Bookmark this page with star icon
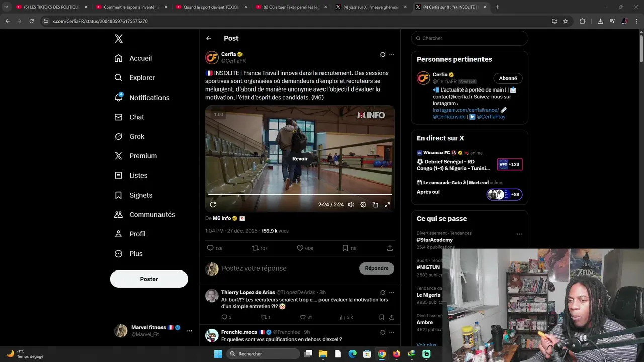The width and height of the screenshot is (644, 362). (566, 21)
